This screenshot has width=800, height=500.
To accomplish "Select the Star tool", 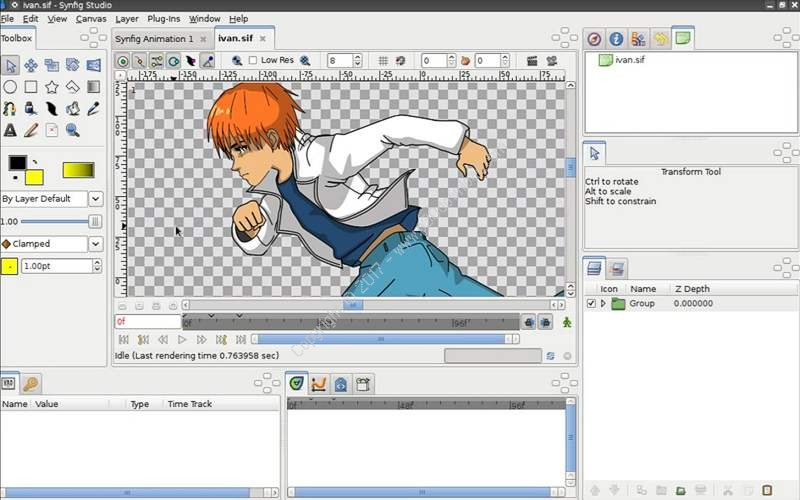I will tap(52, 87).
